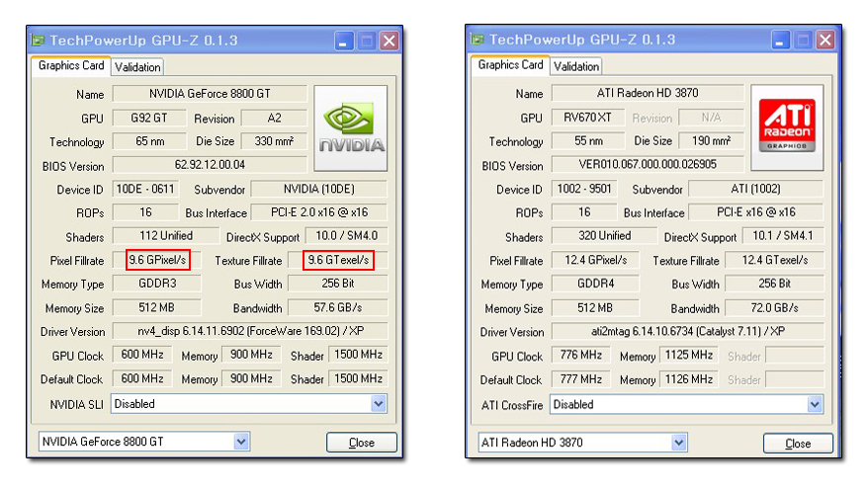Click Name field ATI Radeon HD 3870

point(648,93)
